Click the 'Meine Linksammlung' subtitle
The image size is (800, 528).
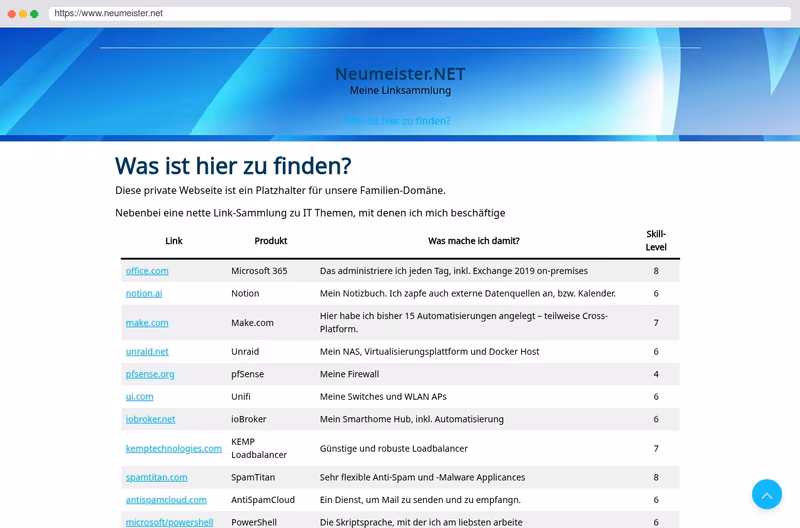pyautogui.click(x=400, y=90)
